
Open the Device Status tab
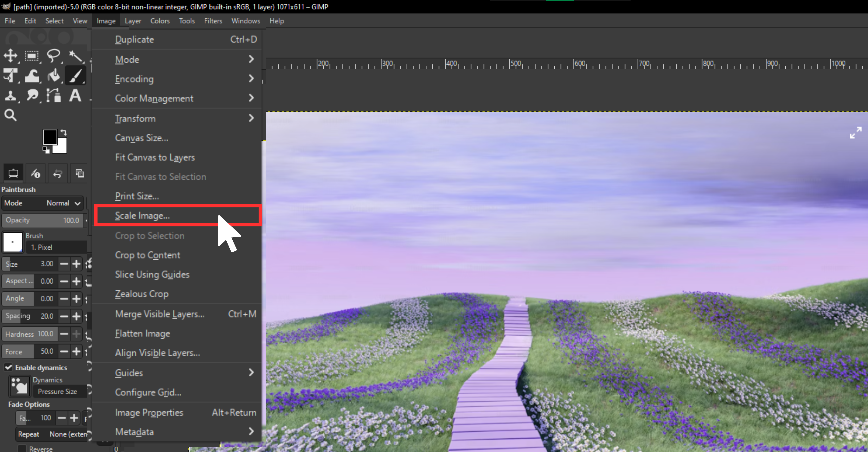click(x=35, y=173)
